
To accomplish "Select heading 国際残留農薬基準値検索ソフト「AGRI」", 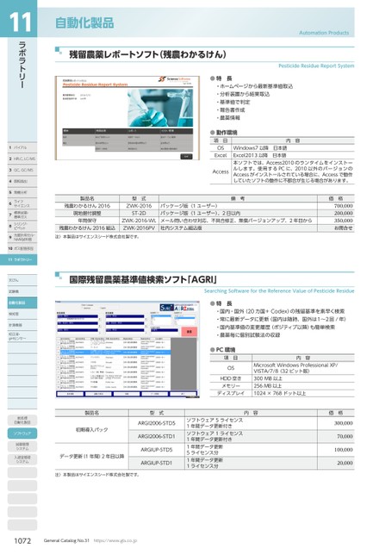I will point(143,279).
